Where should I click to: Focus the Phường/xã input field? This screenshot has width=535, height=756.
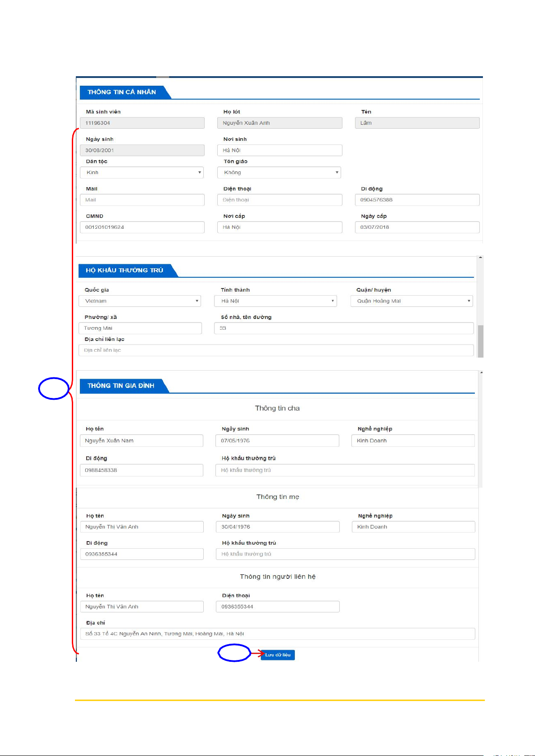tap(140, 328)
